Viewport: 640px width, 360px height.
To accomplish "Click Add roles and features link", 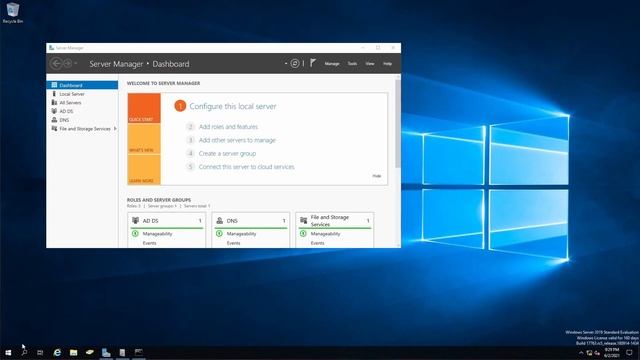I will tap(228, 127).
